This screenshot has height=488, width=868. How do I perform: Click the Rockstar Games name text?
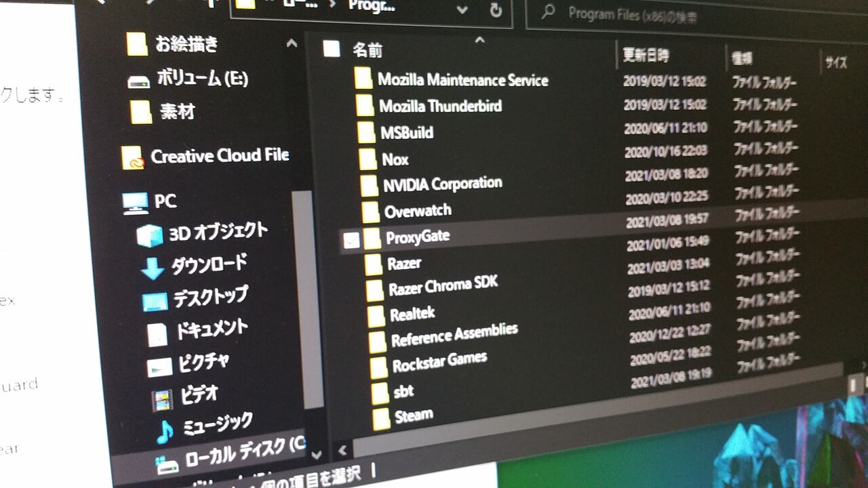point(439,362)
